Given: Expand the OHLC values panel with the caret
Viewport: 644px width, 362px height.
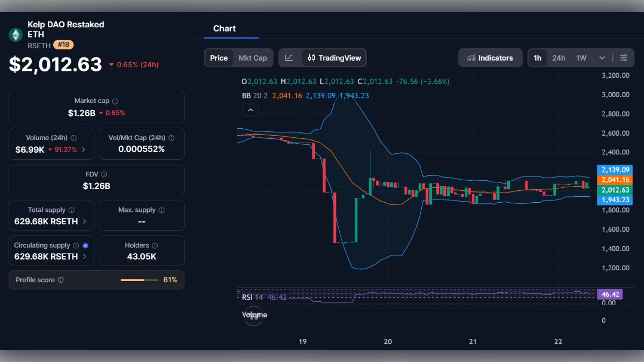Looking at the screenshot, I should coord(250,109).
